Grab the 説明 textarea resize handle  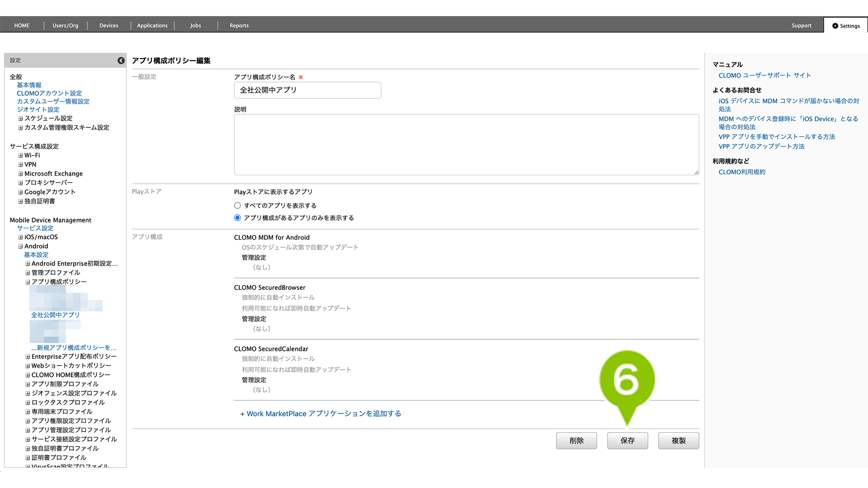(697, 173)
